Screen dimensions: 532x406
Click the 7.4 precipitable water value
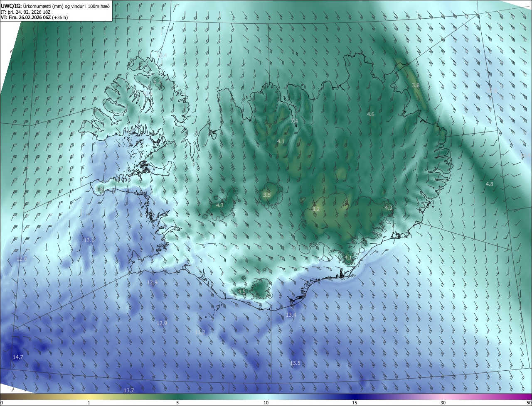coord(294,121)
